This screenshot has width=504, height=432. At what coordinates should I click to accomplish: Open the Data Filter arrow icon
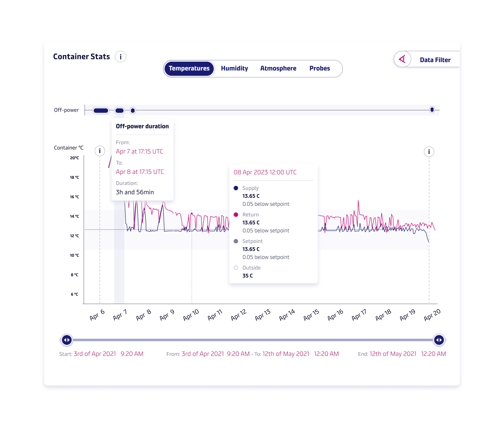click(x=402, y=59)
